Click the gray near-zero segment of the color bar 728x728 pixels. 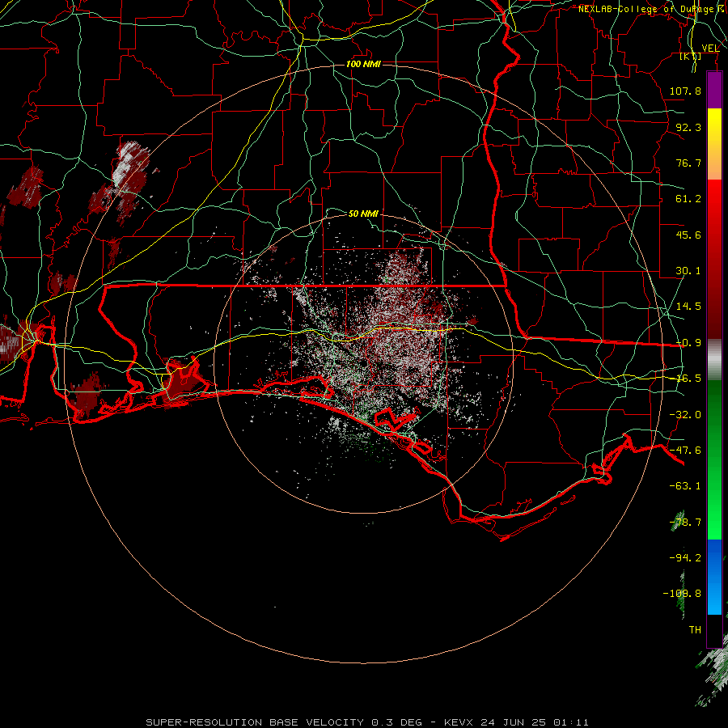pyautogui.click(x=714, y=360)
